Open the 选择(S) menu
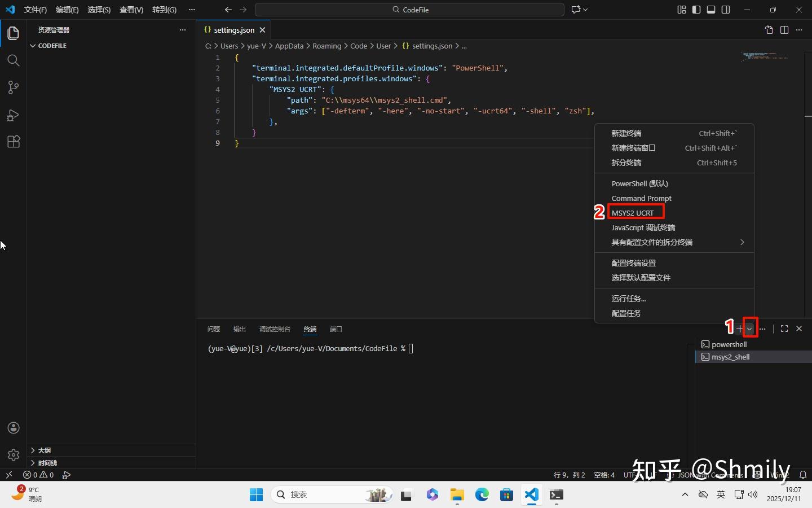 (99, 10)
